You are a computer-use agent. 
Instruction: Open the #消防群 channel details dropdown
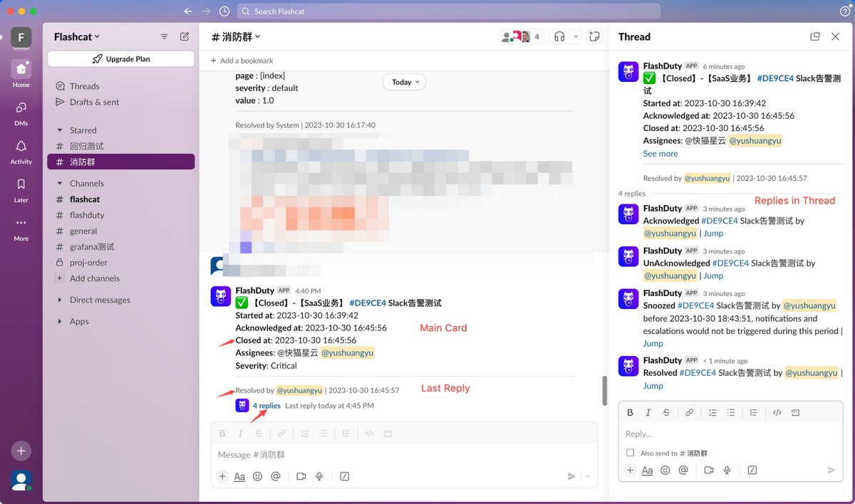236,36
